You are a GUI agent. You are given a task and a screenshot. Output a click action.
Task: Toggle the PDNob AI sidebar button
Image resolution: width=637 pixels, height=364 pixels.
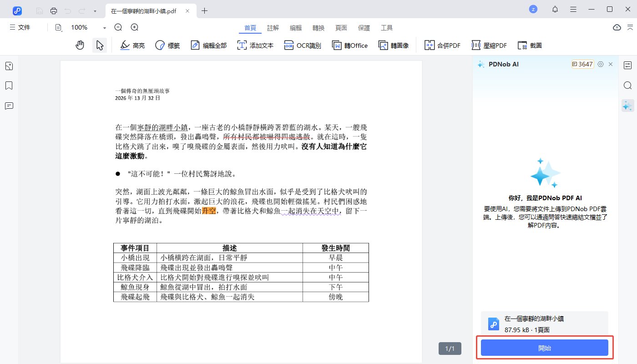(x=627, y=106)
